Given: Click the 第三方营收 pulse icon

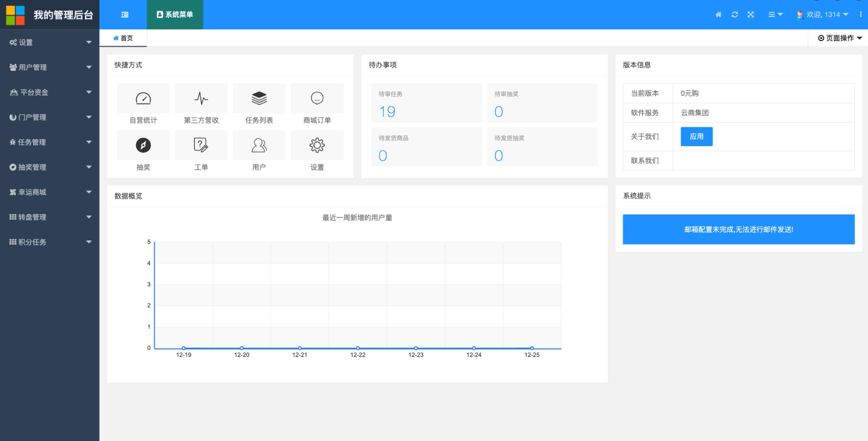Looking at the screenshot, I should (x=201, y=98).
